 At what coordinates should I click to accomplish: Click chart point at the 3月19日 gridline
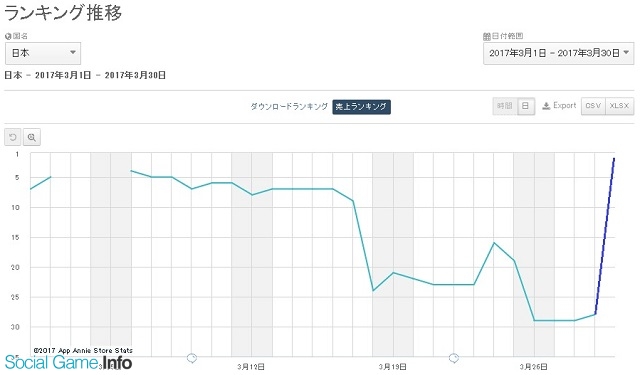(393, 273)
